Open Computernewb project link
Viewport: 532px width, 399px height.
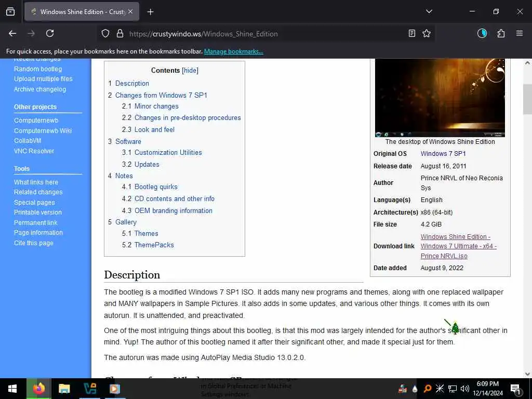coord(36,121)
